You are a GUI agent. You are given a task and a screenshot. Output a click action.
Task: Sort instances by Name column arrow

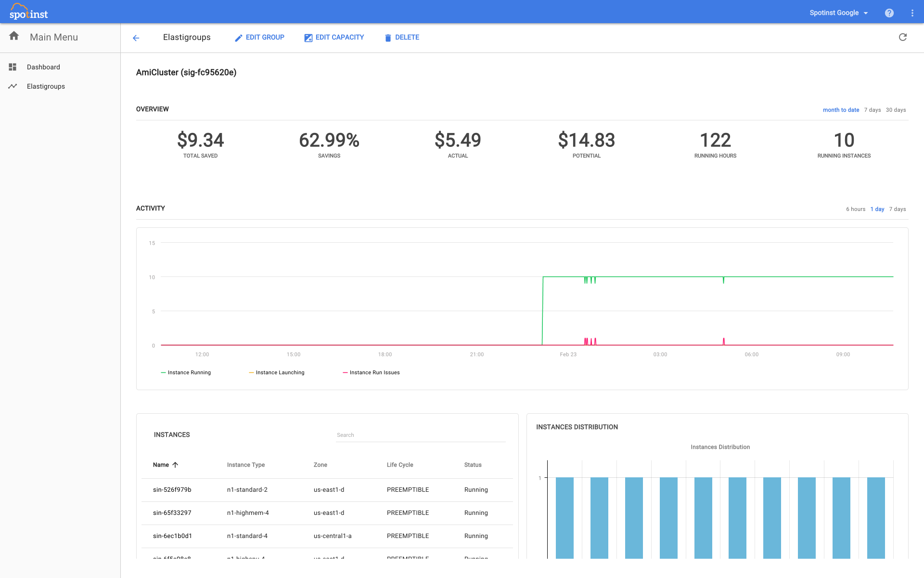click(x=175, y=465)
